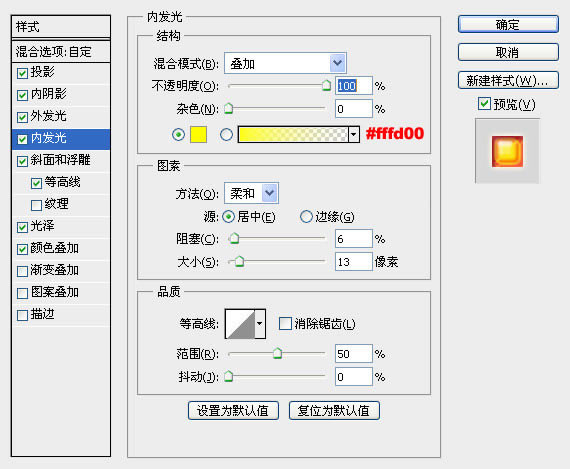Enable the 描边 stroke checkbox
The width and height of the screenshot is (570, 469).
(x=22, y=315)
